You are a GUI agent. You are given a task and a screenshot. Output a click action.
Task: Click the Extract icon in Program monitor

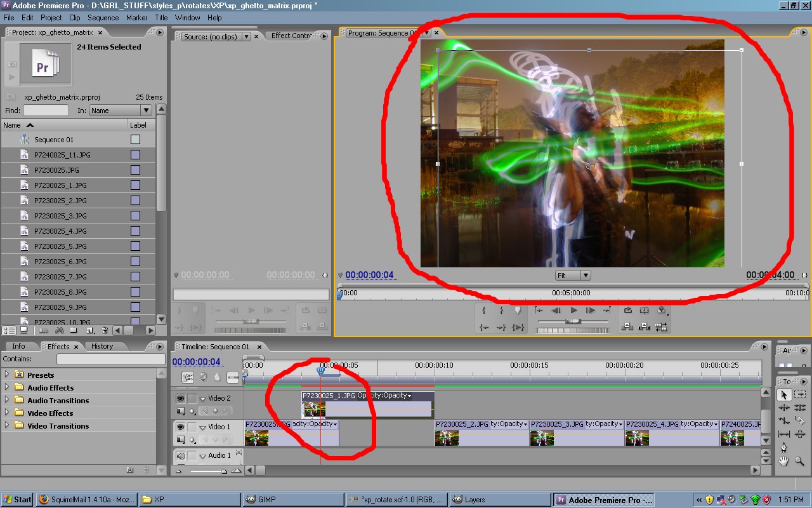pyautogui.click(x=644, y=326)
